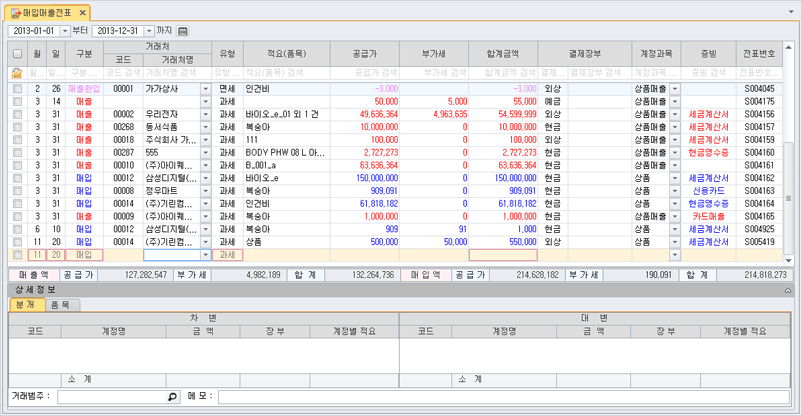
Task: Check the row S004045 checkbox
Action: (17, 89)
